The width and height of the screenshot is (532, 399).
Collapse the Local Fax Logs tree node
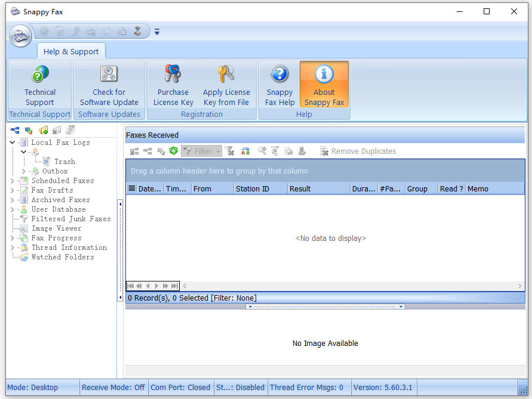(12, 143)
